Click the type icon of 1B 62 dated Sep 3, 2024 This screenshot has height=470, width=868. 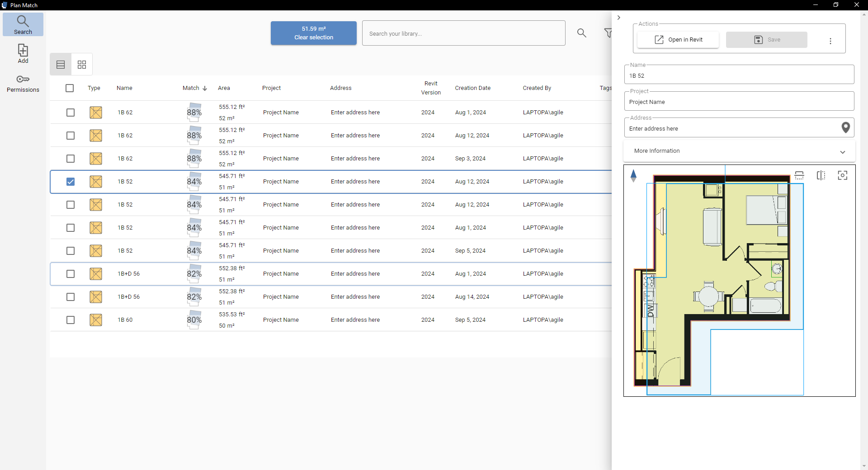click(x=96, y=159)
